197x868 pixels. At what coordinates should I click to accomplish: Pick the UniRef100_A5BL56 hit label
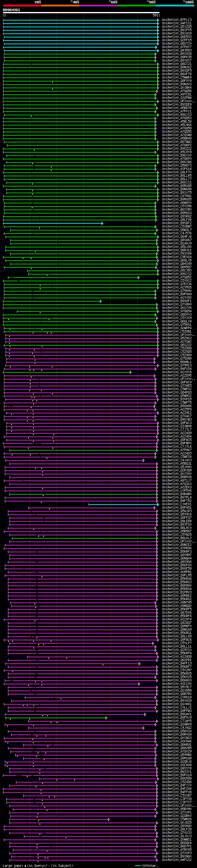[x=177, y=122]
